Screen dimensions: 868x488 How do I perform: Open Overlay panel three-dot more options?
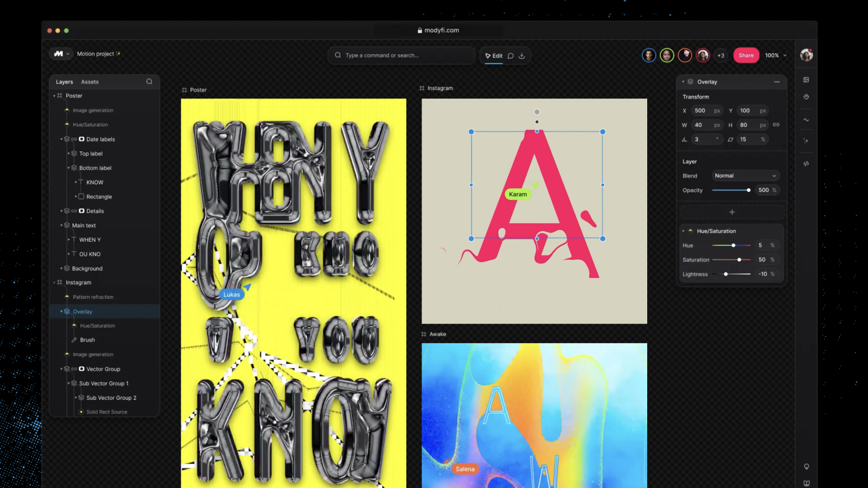777,82
